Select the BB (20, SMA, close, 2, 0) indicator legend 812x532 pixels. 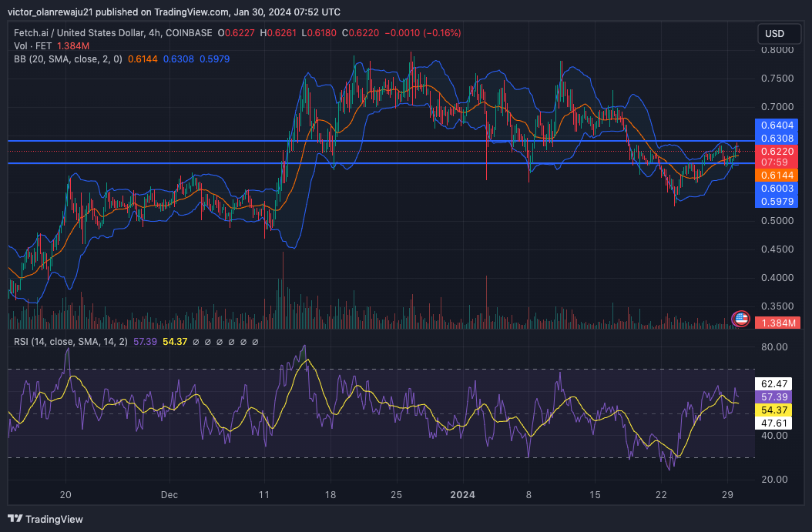(x=68, y=59)
